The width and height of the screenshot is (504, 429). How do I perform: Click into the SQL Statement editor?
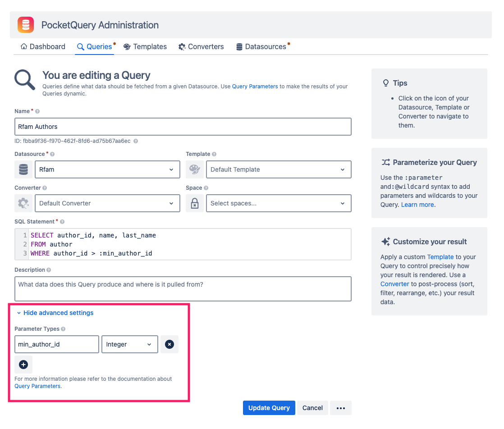183,244
